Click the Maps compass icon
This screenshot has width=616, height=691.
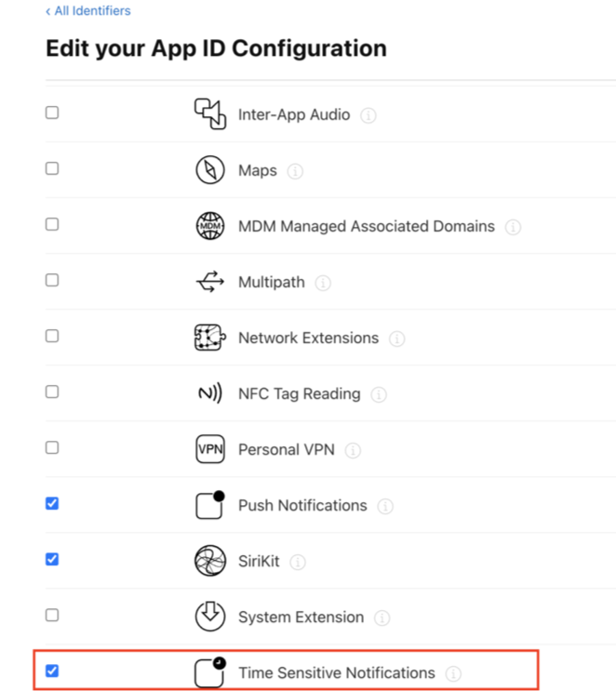(x=209, y=170)
